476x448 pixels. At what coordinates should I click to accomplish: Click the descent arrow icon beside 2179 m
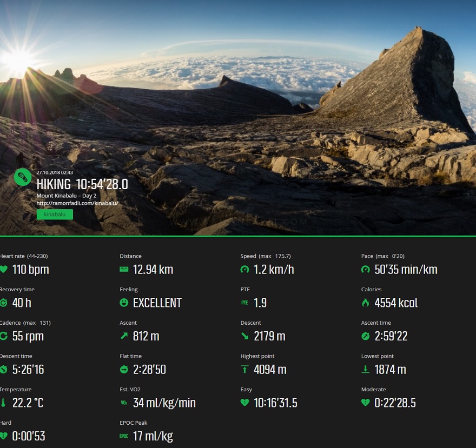244,336
